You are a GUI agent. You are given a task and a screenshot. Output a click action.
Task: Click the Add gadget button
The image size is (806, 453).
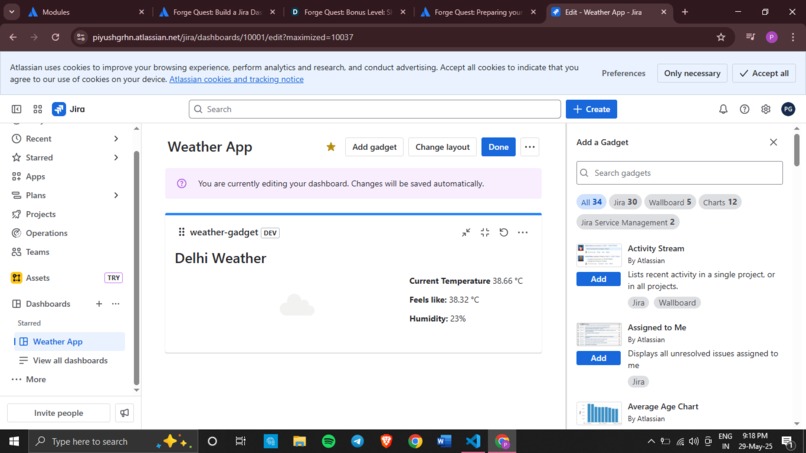coord(374,147)
